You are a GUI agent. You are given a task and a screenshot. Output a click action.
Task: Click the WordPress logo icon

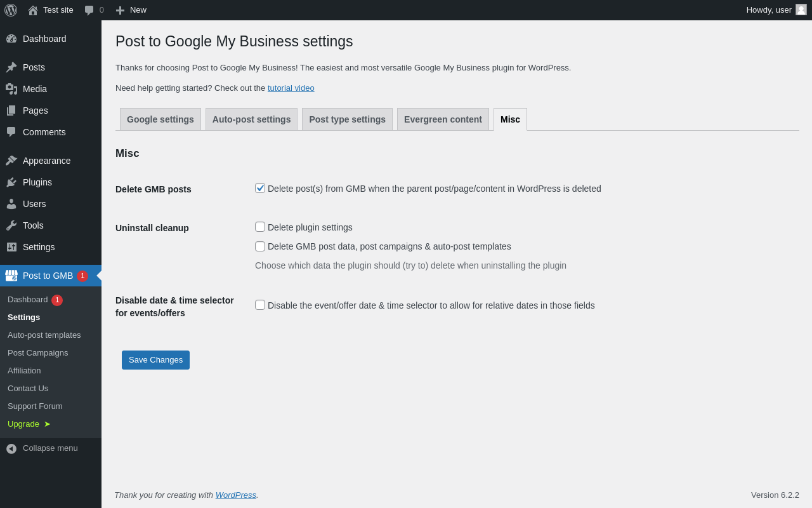(x=11, y=10)
